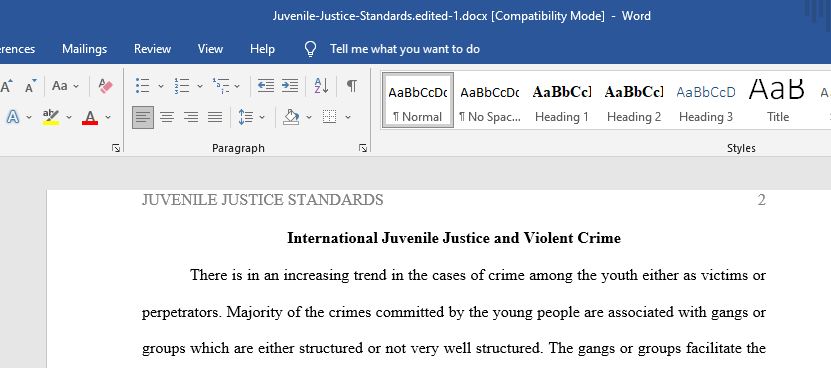This screenshot has width=831, height=368.
Task: Expand the font color dropdown arrow
Action: [x=108, y=117]
